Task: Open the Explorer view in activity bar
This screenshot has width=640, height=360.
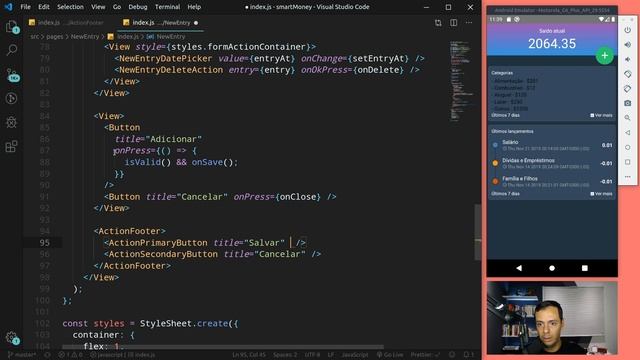Action: tap(11, 27)
